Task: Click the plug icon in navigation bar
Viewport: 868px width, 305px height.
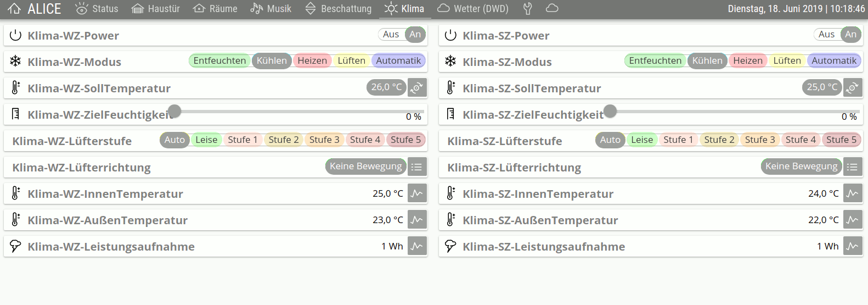Action: point(528,9)
